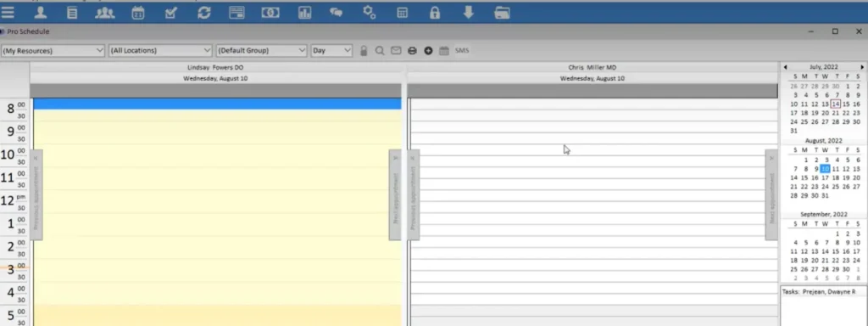Click the magnifier search icon

(x=380, y=50)
